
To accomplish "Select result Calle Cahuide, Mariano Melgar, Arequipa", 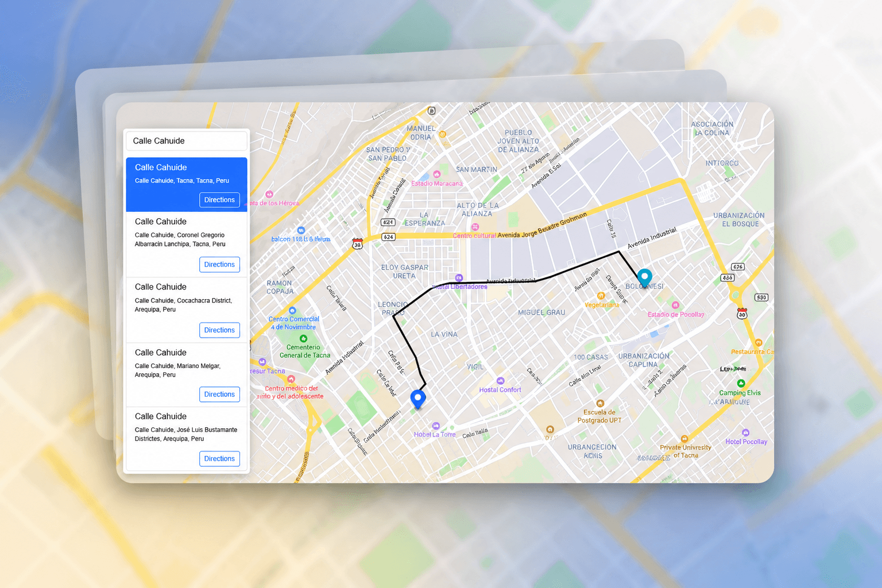I will tap(187, 375).
